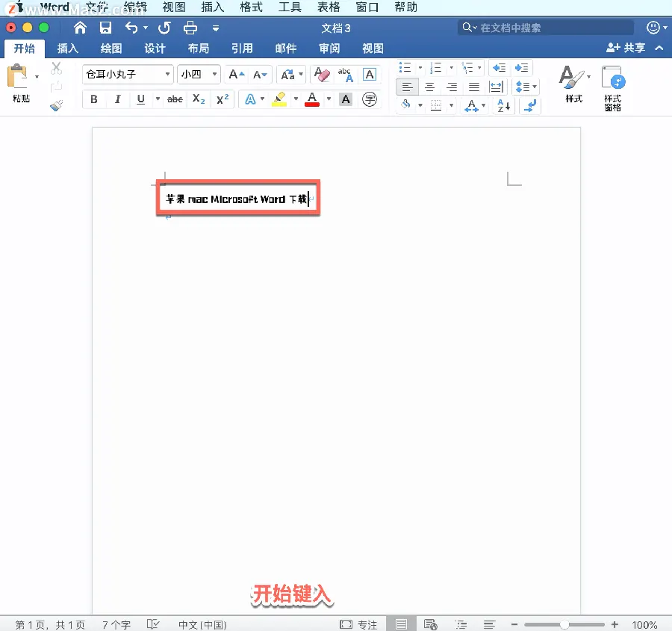
Task: Open the phonetic guide abc icon
Action: (x=346, y=75)
